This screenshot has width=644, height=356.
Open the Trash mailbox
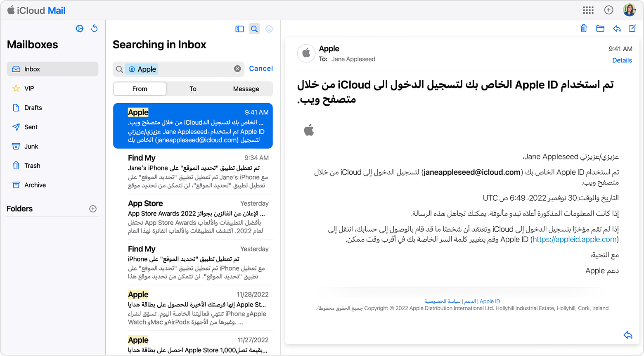[52, 166]
